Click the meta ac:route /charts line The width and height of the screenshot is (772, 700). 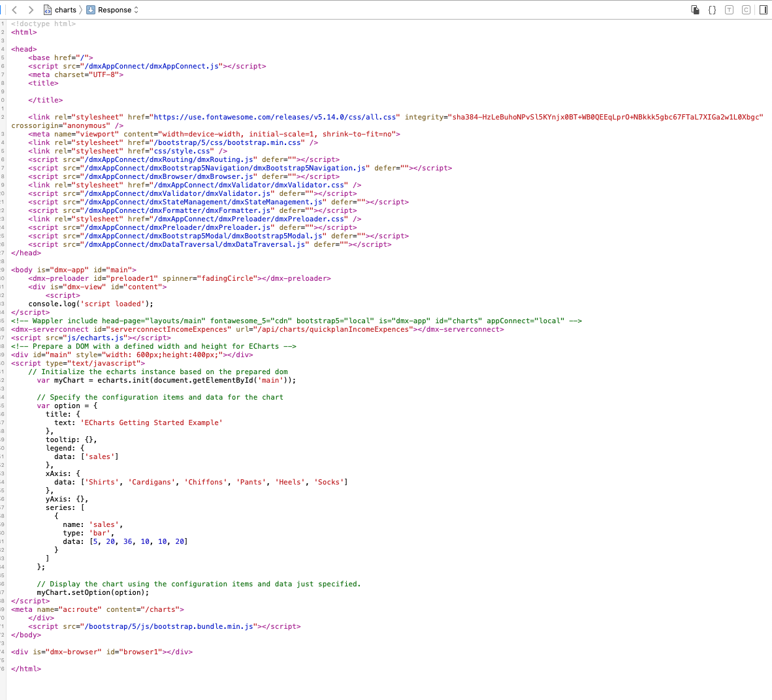coord(97,609)
